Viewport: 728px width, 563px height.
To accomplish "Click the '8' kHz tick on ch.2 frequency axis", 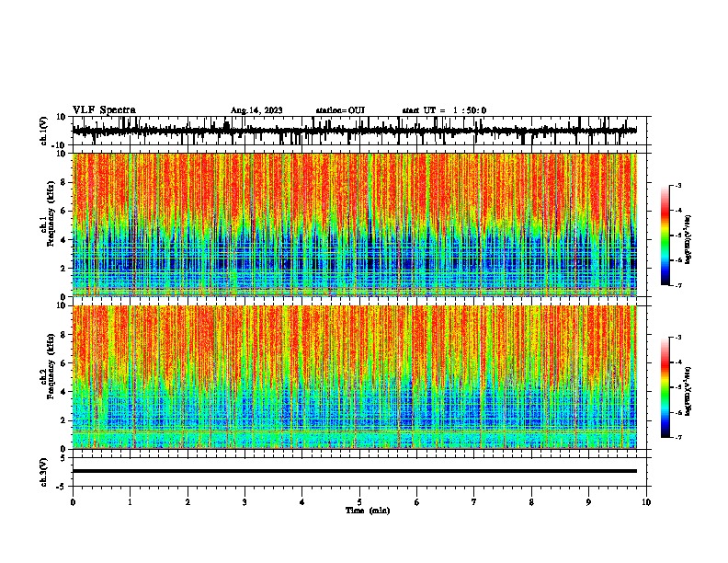I will [x=64, y=335].
